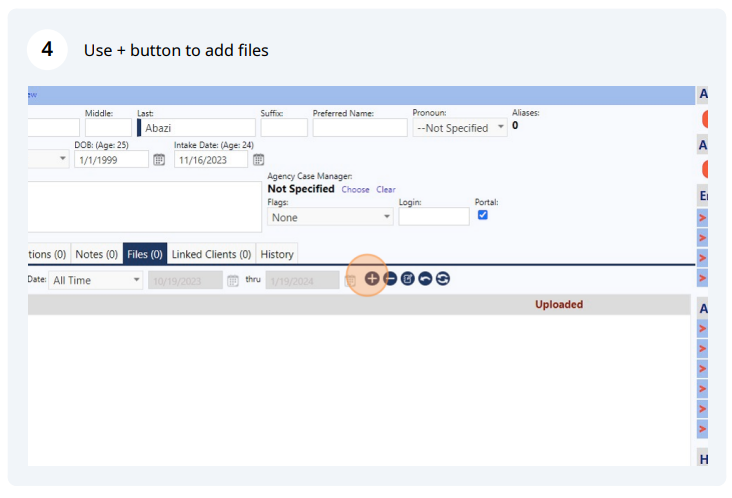The height and width of the screenshot is (498, 732).
Task: Click the Not Specified case manager text
Action: tap(301, 189)
